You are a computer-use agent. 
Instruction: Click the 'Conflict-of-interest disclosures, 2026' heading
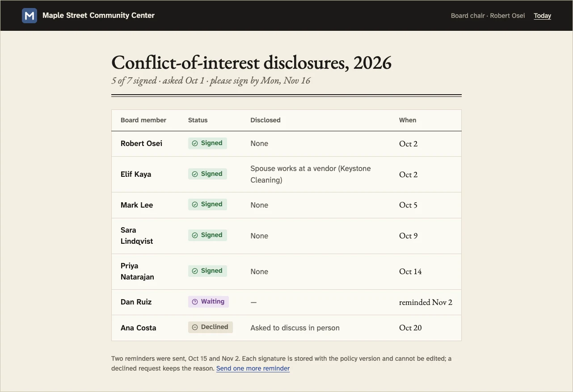[x=251, y=63]
